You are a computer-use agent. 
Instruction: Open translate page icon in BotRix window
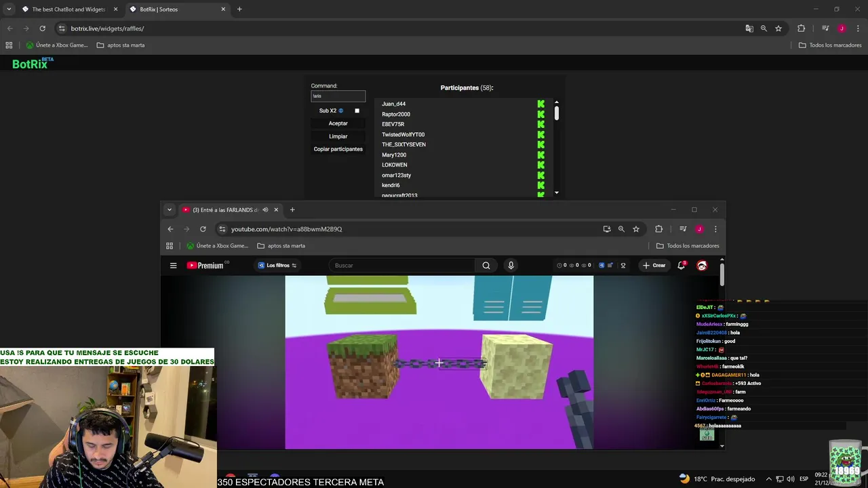coord(749,28)
